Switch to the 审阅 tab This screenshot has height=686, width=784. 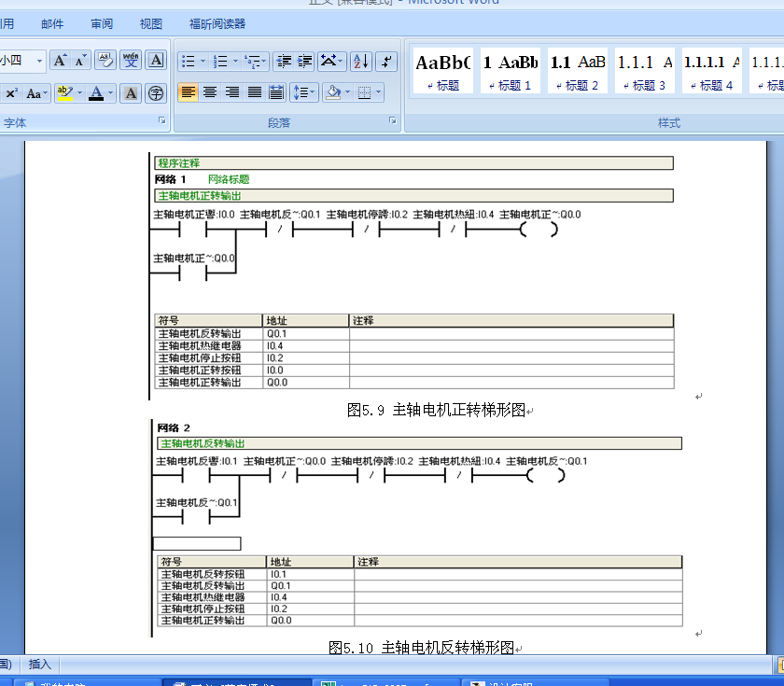(x=102, y=24)
